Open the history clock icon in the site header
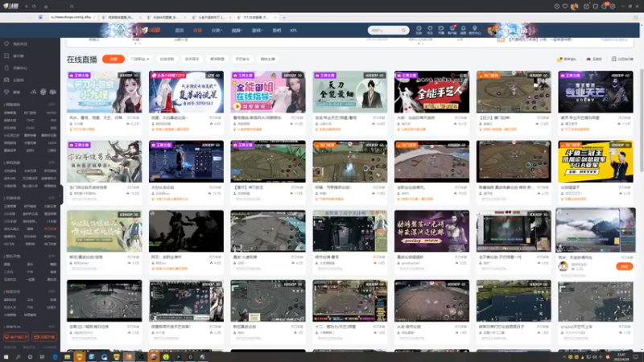 click(x=419, y=30)
